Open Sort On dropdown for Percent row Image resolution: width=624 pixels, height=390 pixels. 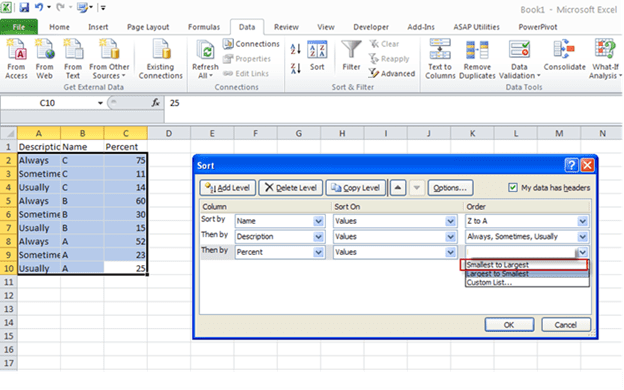point(450,252)
